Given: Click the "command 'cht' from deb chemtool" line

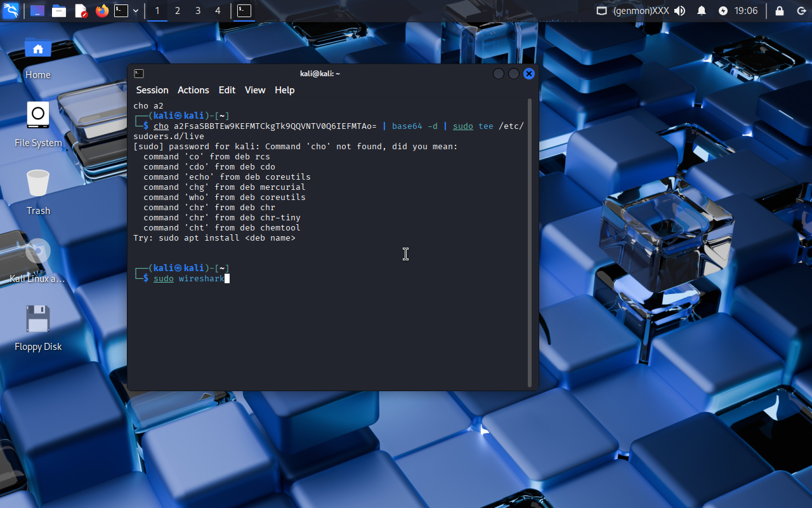Looking at the screenshot, I should click(x=222, y=227).
